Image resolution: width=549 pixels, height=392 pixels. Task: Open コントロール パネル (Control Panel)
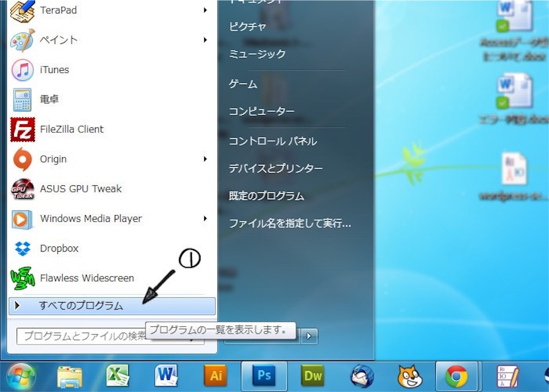click(x=273, y=141)
